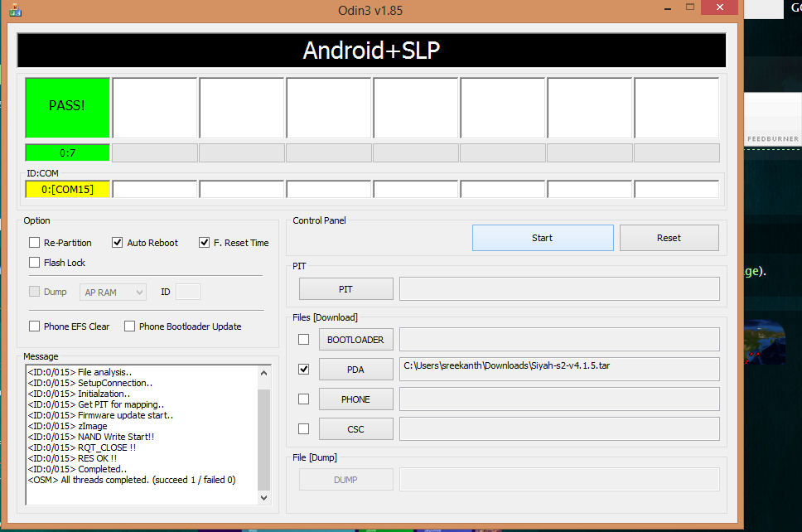The width and height of the screenshot is (802, 532).
Task: Click the green 0:7 progress bar
Action: (x=67, y=152)
